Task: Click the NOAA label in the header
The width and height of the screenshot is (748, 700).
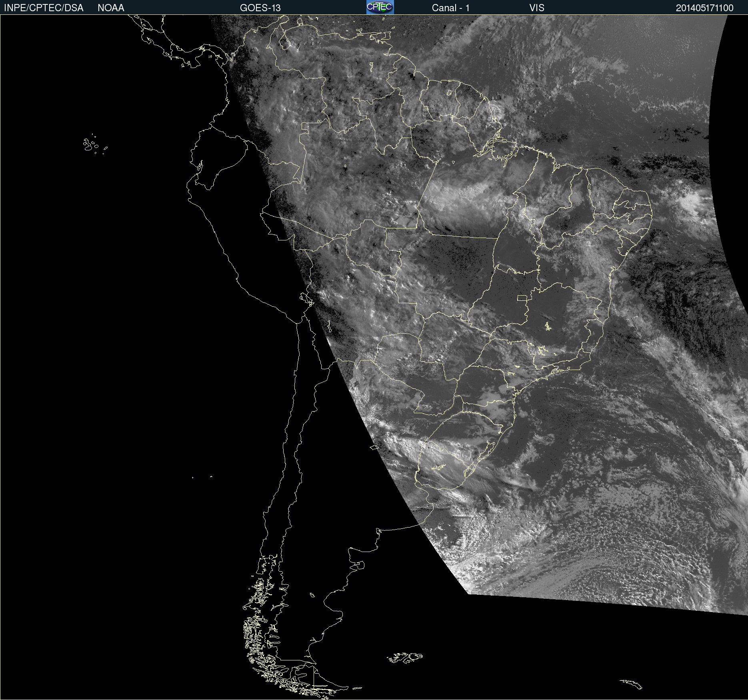Action: [x=111, y=8]
